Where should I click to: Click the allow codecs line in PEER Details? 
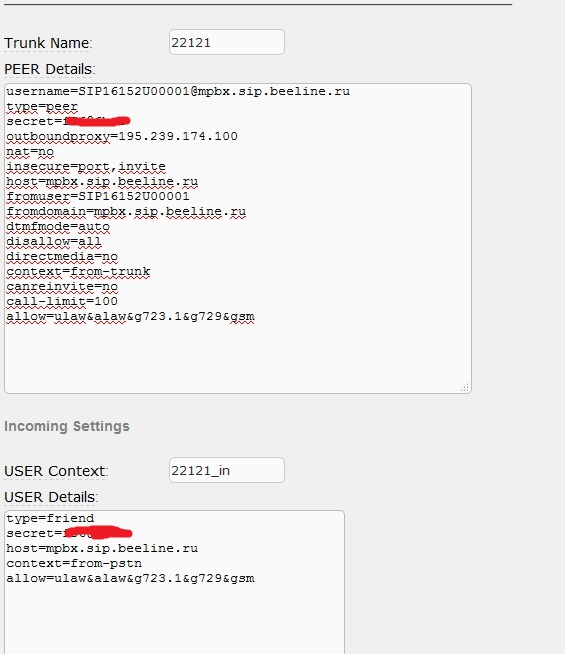pos(130,317)
